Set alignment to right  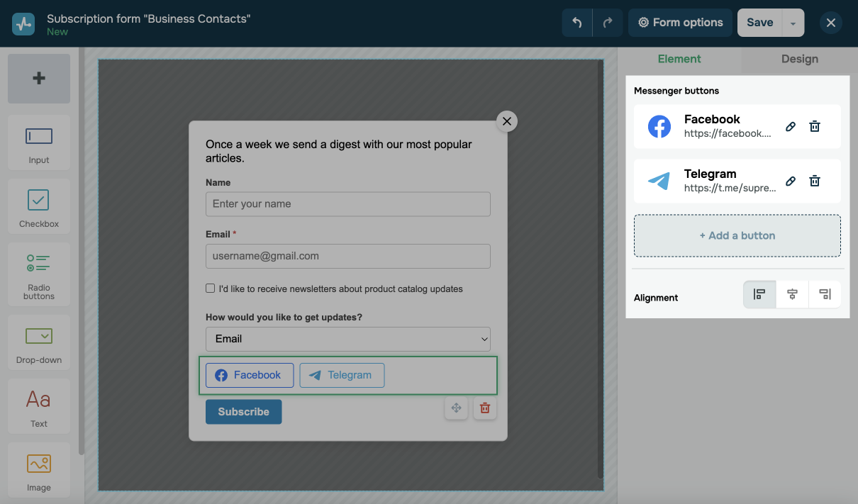(825, 294)
